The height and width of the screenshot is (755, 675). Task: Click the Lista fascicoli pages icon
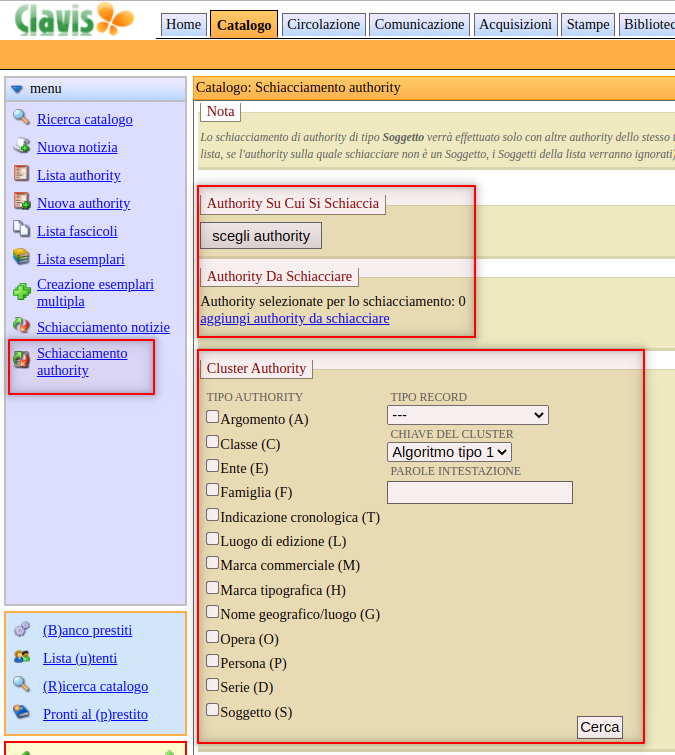(x=21, y=230)
